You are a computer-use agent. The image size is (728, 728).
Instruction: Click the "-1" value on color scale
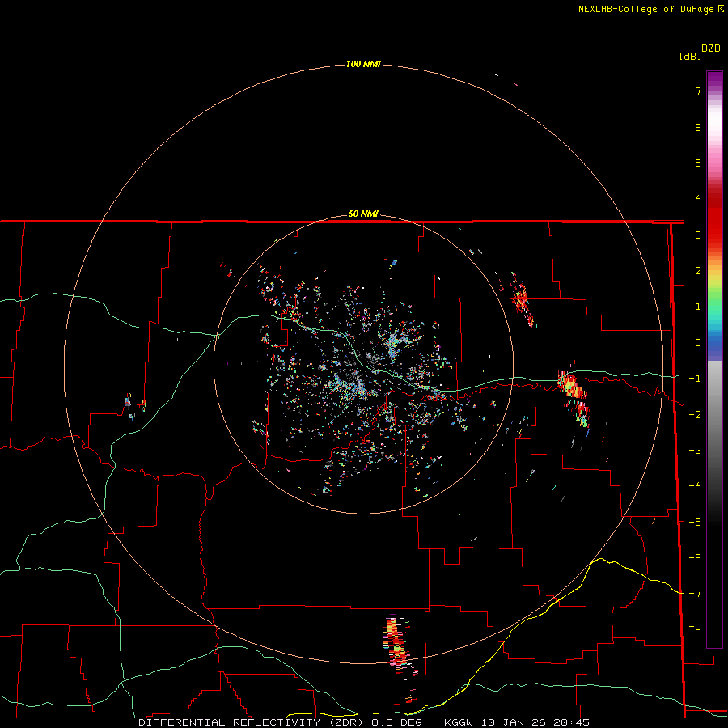(x=695, y=379)
